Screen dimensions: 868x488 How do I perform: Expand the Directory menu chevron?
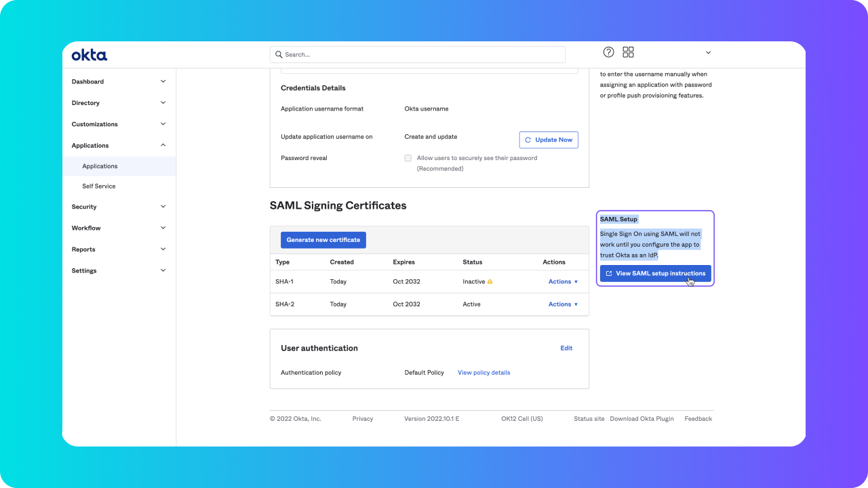coord(163,103)
